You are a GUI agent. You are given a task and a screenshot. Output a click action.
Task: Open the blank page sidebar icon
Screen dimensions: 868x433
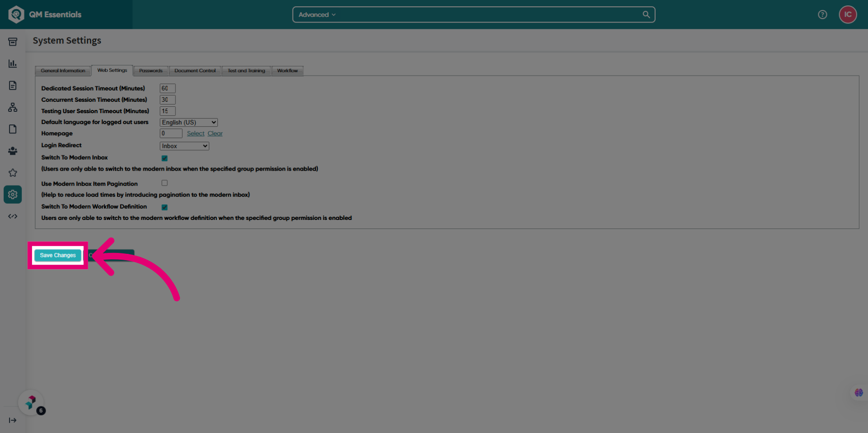[x=13, y=129]
